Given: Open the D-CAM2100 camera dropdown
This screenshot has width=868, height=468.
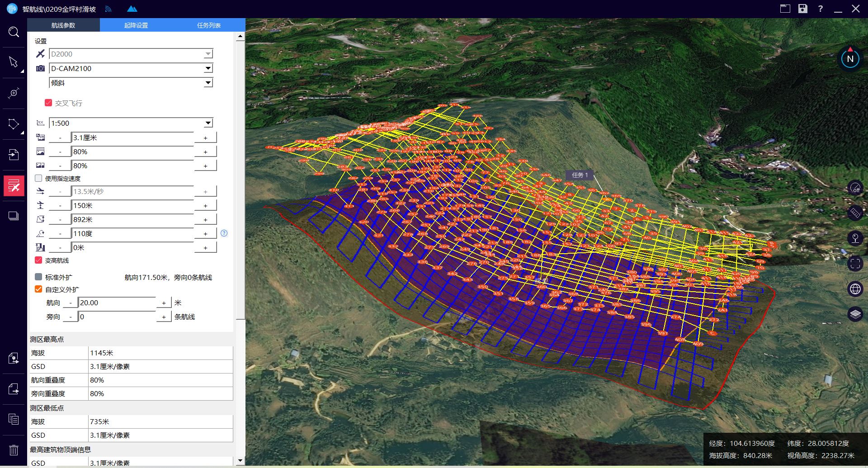Looking at the screenshot, I should click(x=208, y=68).
